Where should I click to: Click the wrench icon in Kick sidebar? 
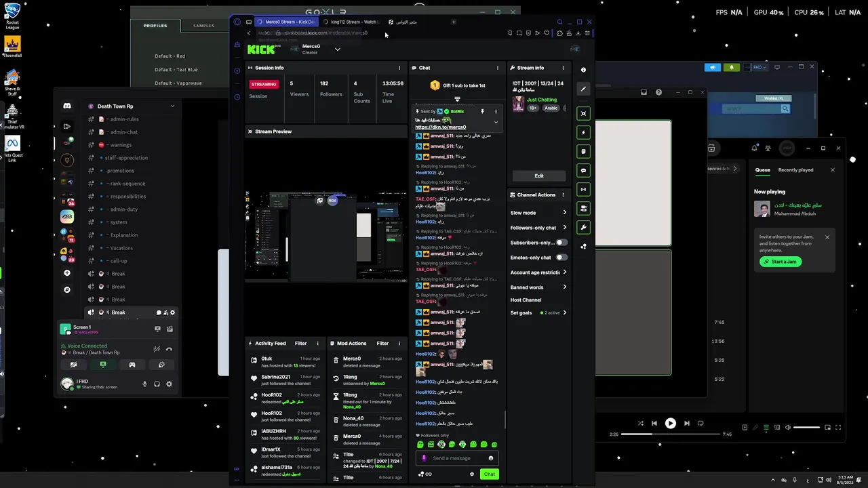tap(583, 227)
